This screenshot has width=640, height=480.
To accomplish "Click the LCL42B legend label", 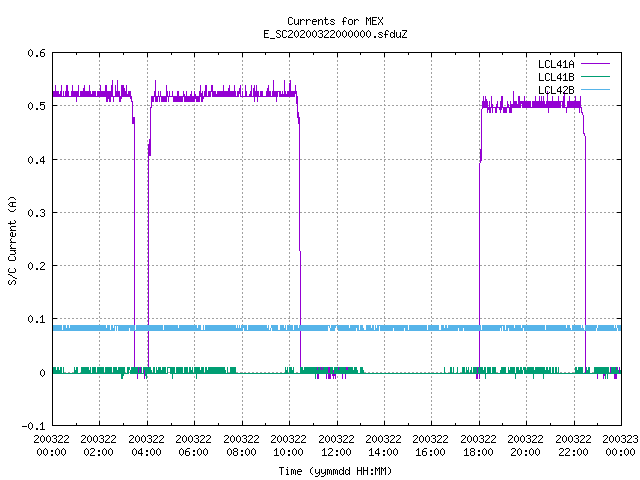I will pos(556,90).
